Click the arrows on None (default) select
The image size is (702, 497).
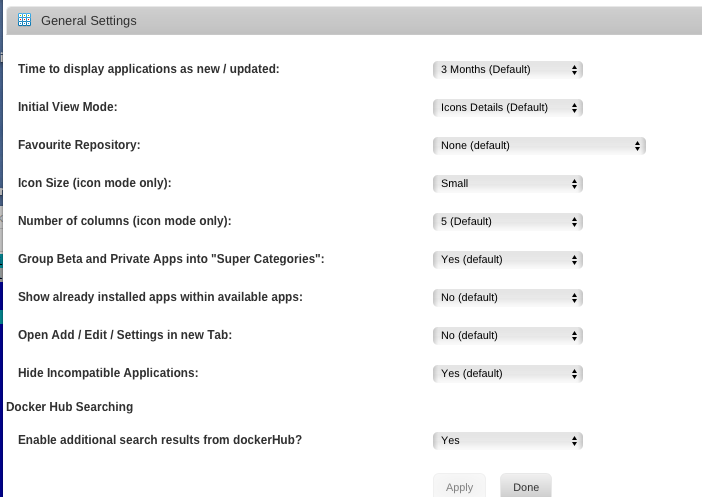pyautogui.click(x=637, y=146)
